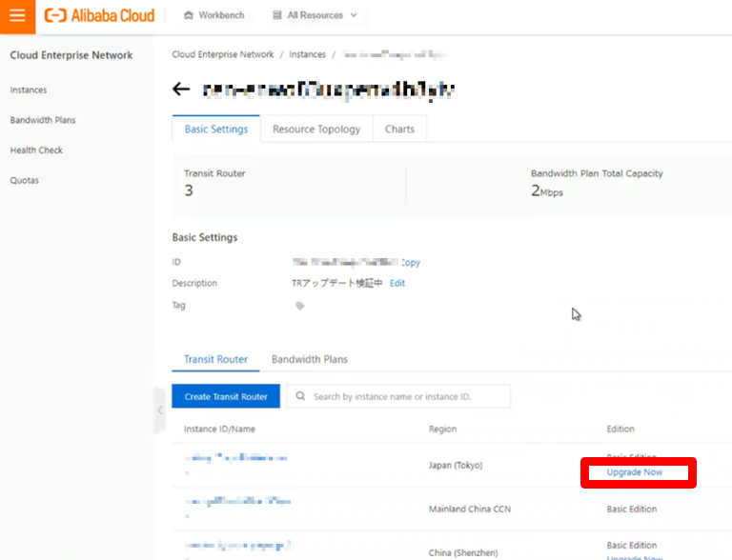Go to Health Check in sidebar

[x=37, y=150]
